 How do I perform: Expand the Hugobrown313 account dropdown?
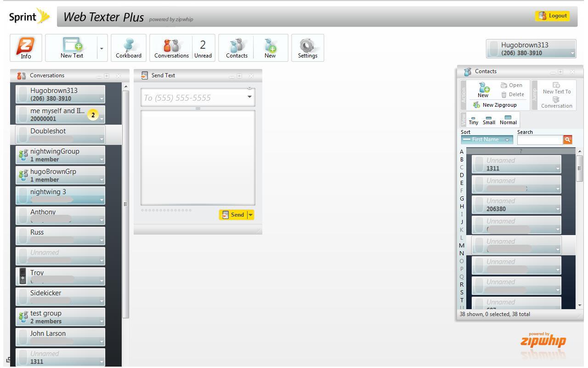coord(572,53)
